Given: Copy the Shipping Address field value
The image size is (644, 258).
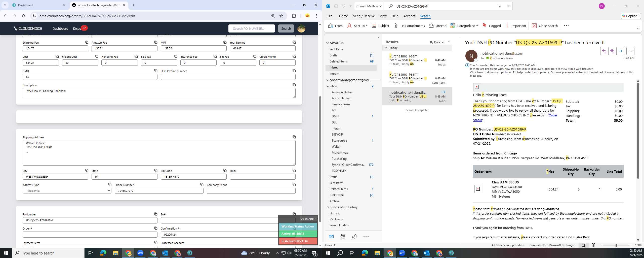Looking at the screenshot, I should 294,137.
